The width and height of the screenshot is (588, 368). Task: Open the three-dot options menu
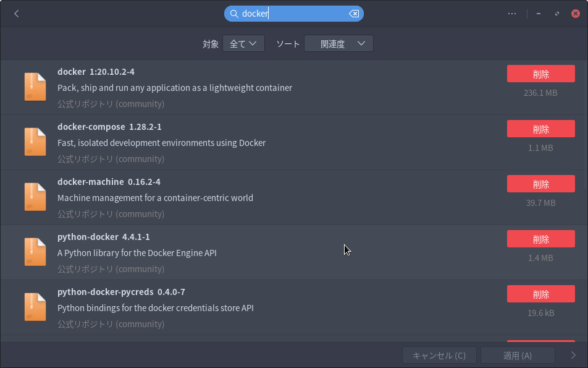tap(512, 14)
